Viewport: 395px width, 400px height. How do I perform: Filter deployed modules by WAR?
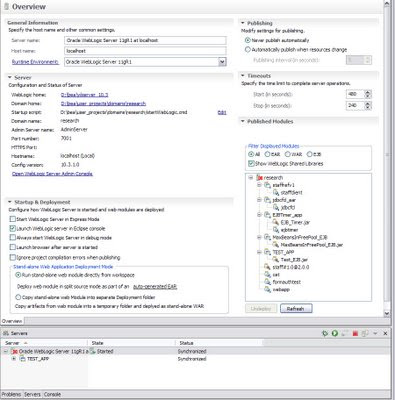pyautogui.click(x=287, y=154)
